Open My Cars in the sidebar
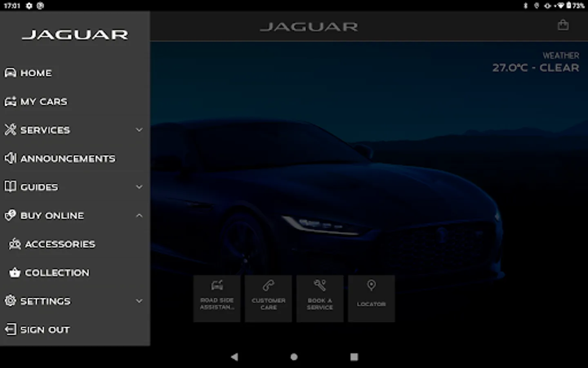This screenshot has width=588, height=368. click(75, 101)
